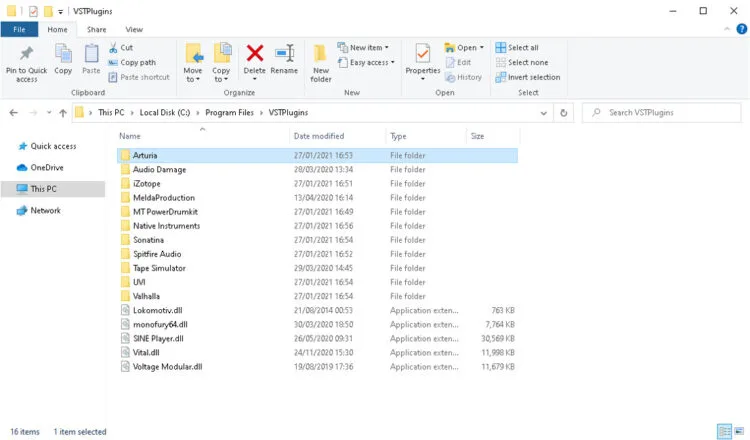Open the Help question mark icon
This screenshot has height=440, width=750.
741,29
